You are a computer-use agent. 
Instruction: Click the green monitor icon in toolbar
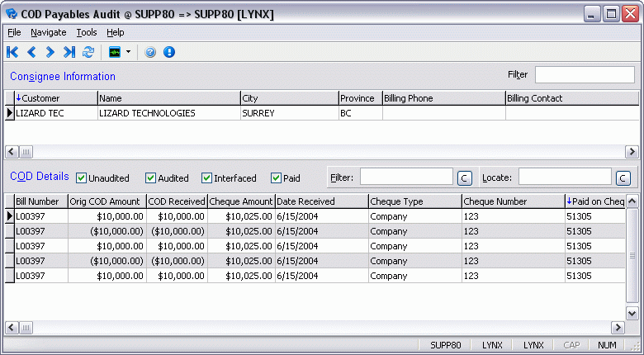point(115,52)
